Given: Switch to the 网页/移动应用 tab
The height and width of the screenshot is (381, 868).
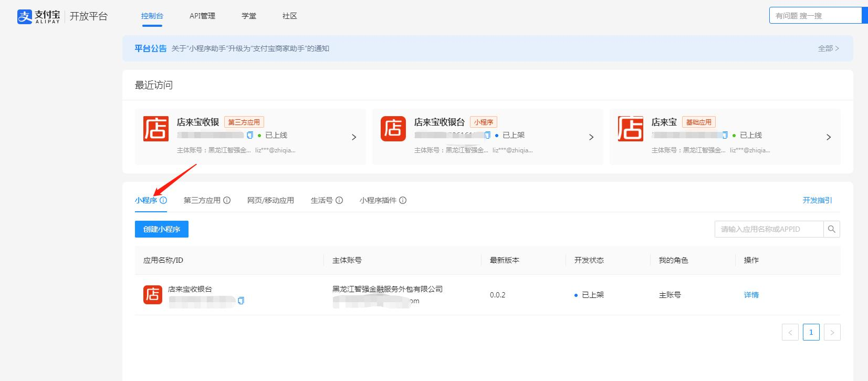Looking at the screenshot, I should (270, 200).
